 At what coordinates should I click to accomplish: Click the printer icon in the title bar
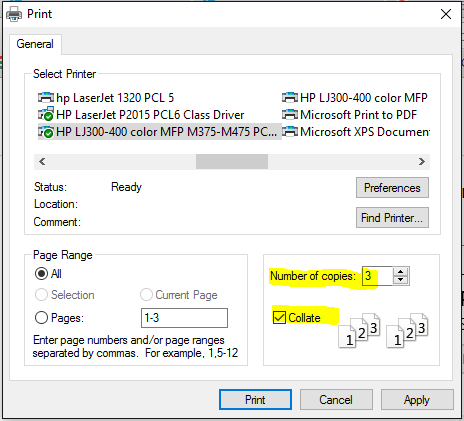tap(14, 14)
